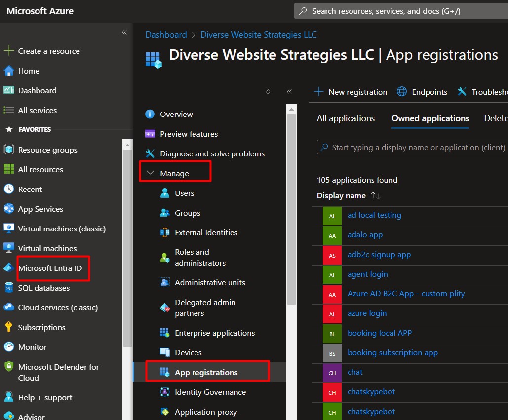Click the Create a resource plus icon
The width and height of the screenshot is (508, 420).
pyautogui.click(x=9, y=51)
